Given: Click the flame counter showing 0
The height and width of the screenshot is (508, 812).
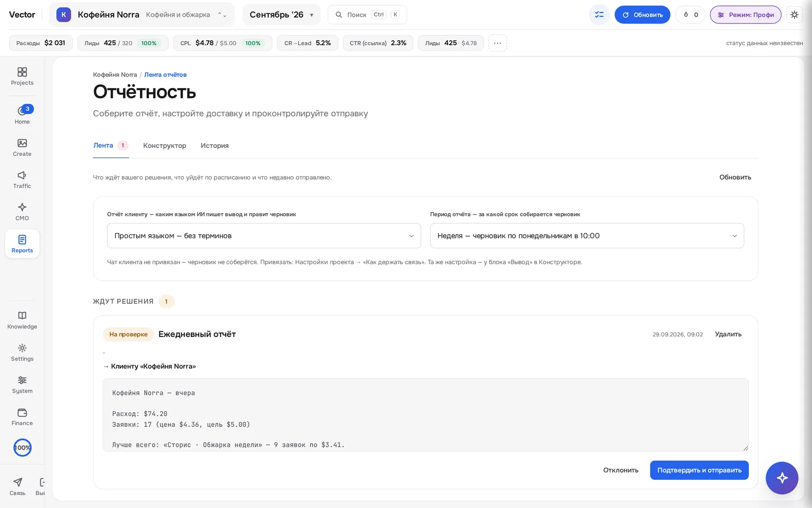Looking at the screenshot, I should pyautogui.click(x=690, y=14).
